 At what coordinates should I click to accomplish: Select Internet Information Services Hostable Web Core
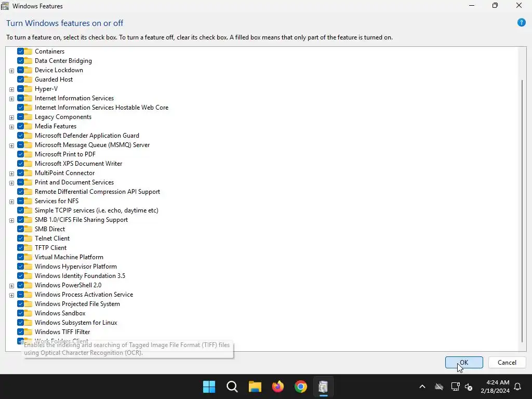(x=101, y=108)
